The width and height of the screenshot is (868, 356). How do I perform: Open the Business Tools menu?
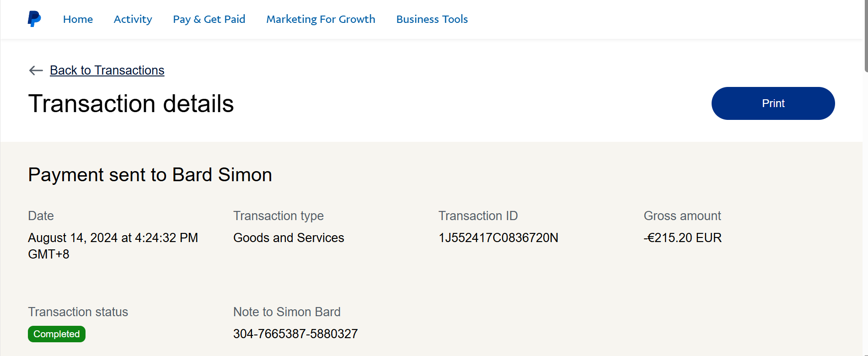pyautogui.click(x=432, y=19)
